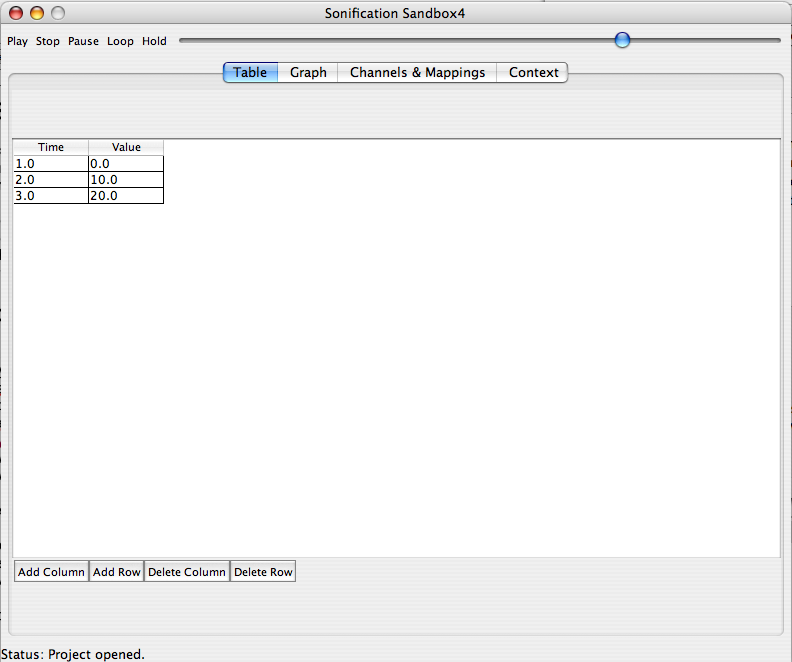Select the Value cell reading 10.0
This screenshot has height=662, width=792.
pyautogui.click(x=126, y=180)
